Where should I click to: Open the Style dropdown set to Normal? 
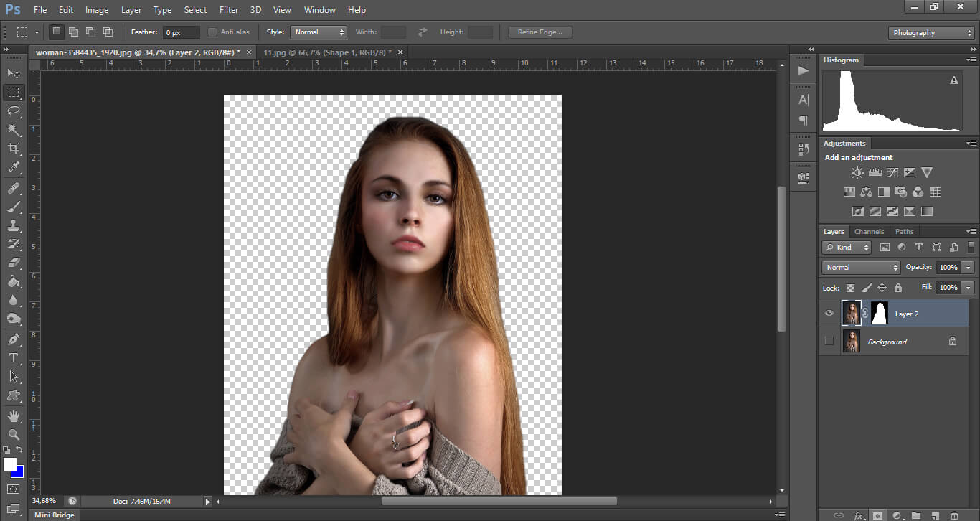[319, 32]
